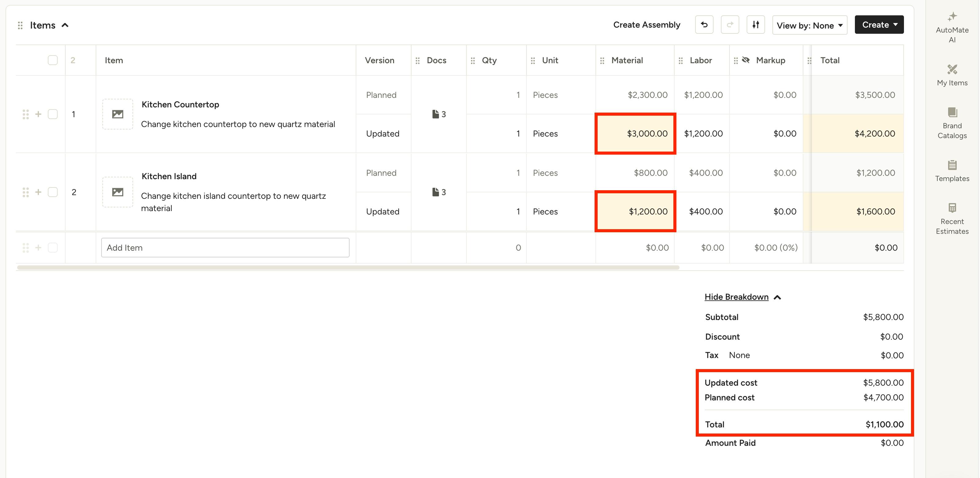980x478 pixels.
Task: Click the Material column header
Action: tap(627, 60)
